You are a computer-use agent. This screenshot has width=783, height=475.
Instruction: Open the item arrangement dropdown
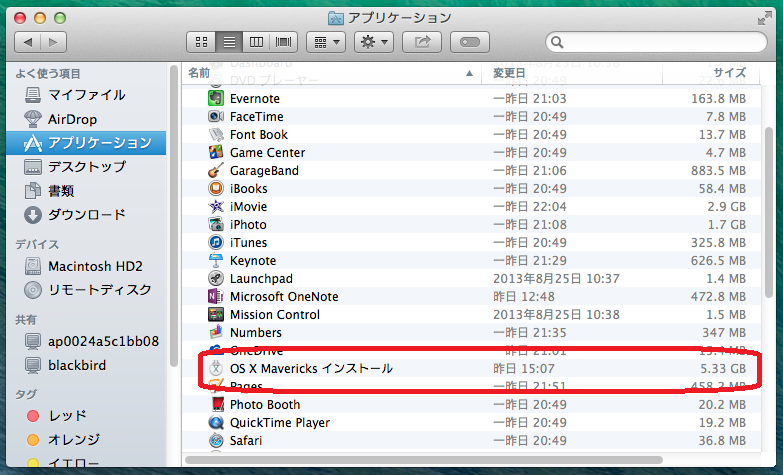[326, 42]
